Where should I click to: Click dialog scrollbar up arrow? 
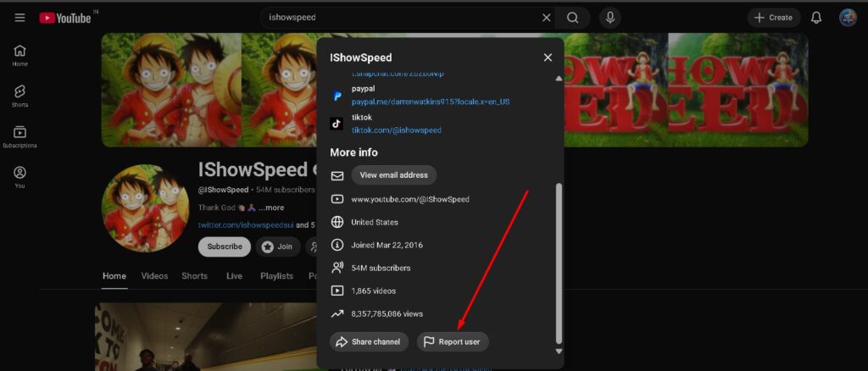(x=559, y=79)
